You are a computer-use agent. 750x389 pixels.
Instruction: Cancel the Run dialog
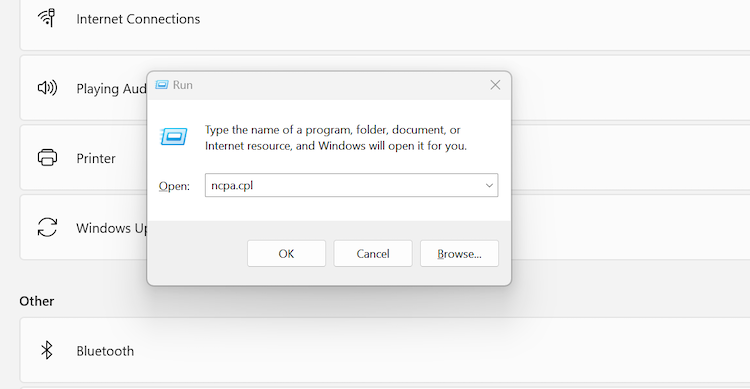(x=373, y=254)
